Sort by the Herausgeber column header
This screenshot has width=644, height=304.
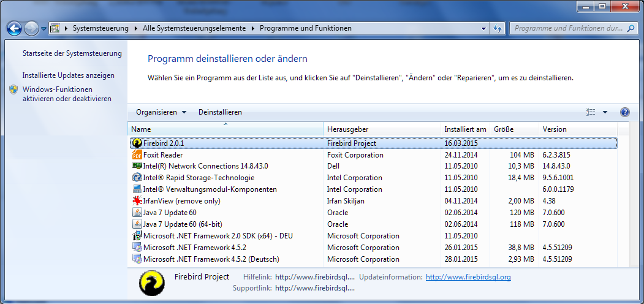tap(382, 129)
